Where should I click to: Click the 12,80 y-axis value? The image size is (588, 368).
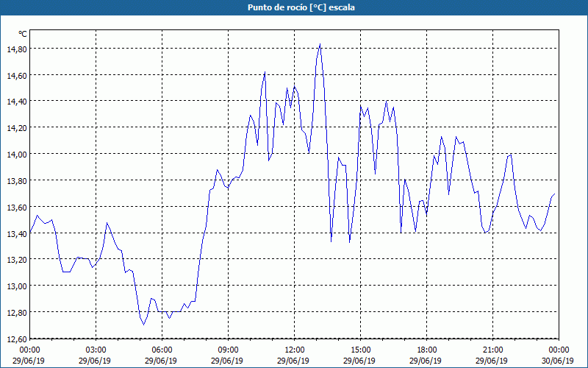coord(17,312)
